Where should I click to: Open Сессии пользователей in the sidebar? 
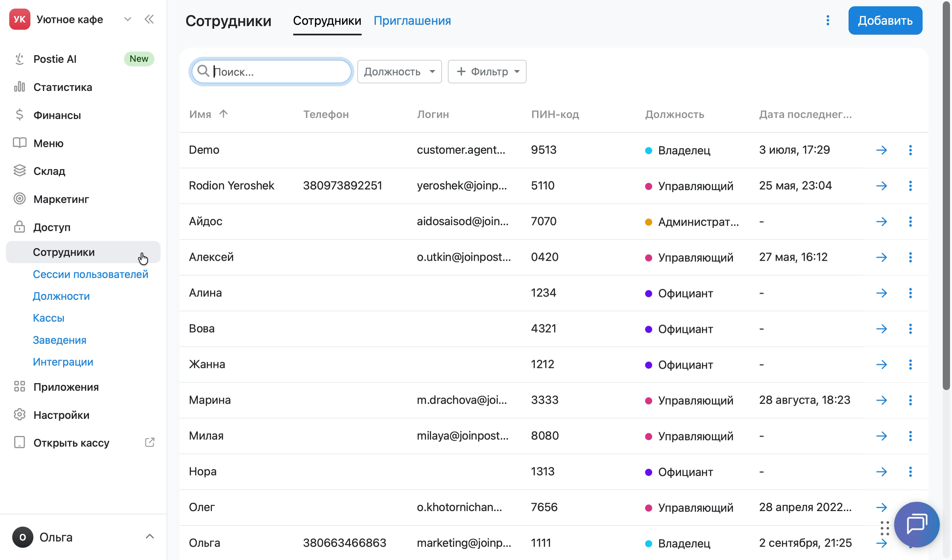point(90,274)
